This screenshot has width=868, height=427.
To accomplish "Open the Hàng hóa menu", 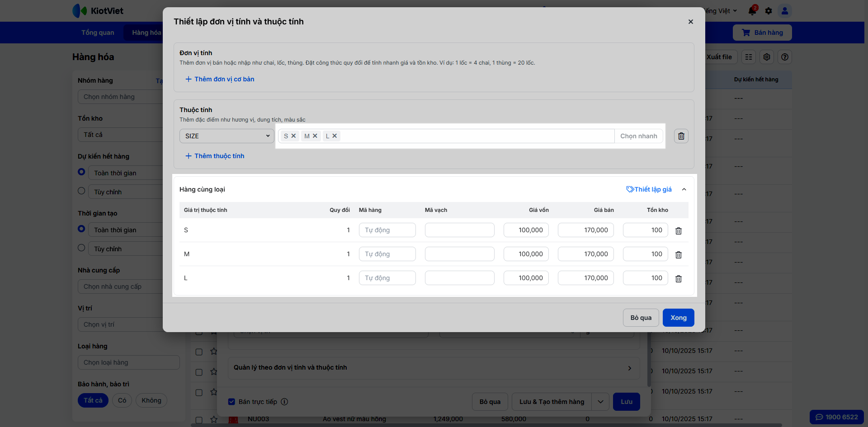I will [146, 33].
